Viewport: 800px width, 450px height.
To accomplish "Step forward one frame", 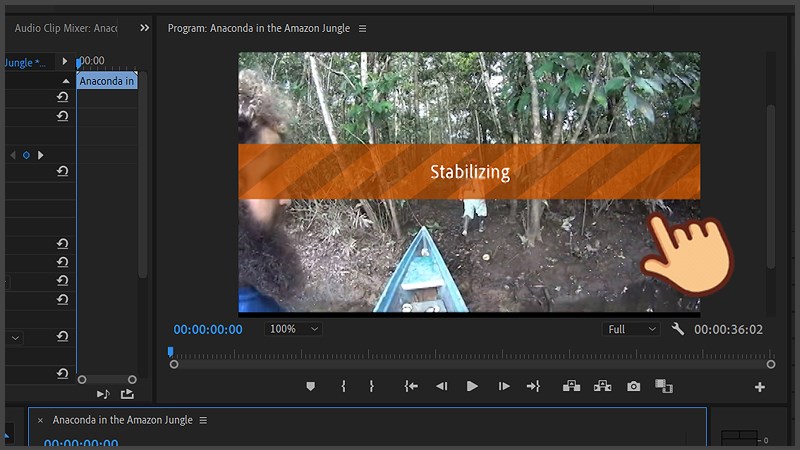I will [504, 386].
